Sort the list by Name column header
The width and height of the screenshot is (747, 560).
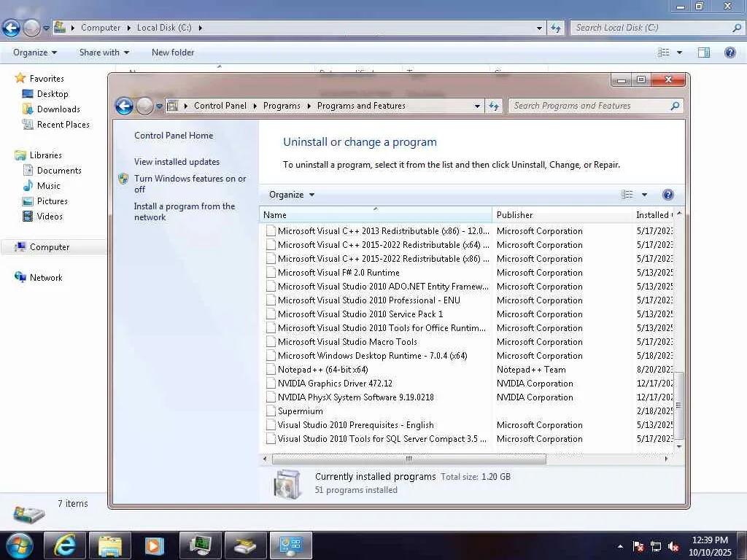pyautogui.click(x=376, y=215)
